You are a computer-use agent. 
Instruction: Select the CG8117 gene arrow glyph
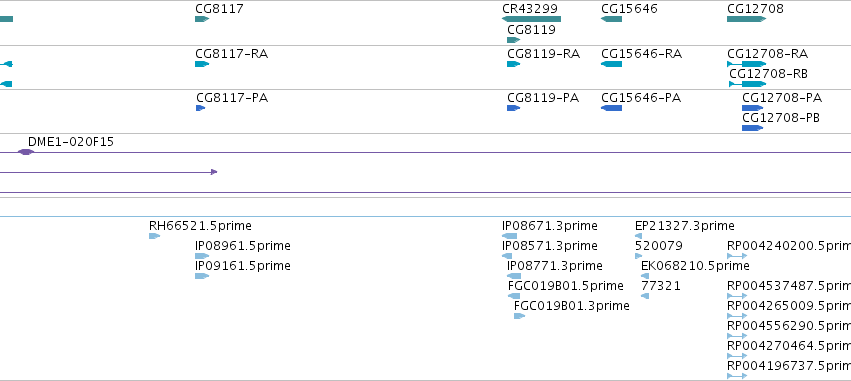202,19
